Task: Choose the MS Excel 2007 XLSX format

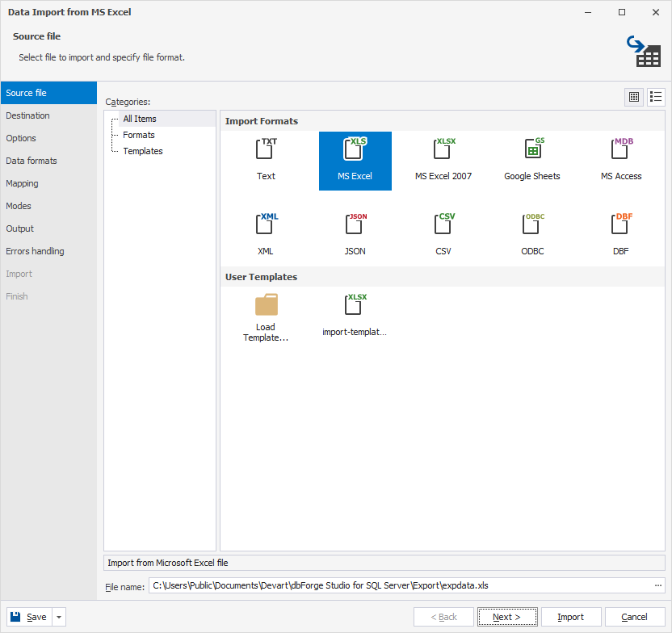Action: click(x=443, y=160)
